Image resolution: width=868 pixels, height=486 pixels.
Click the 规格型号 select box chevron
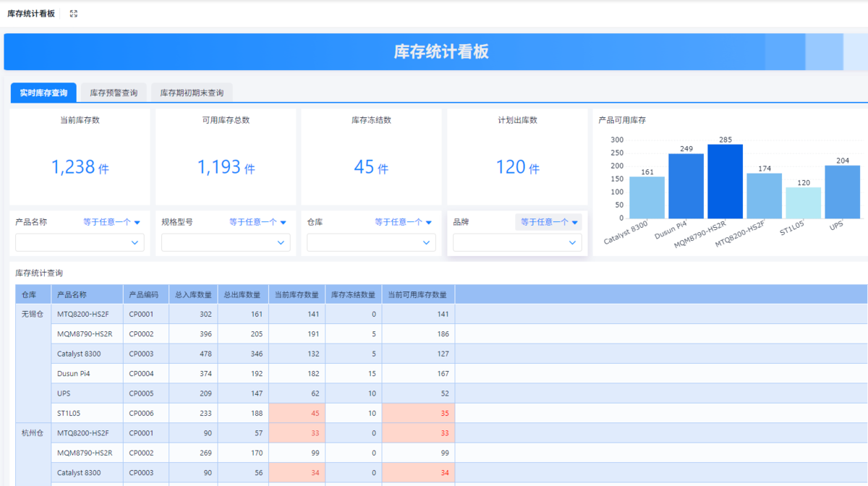281,243
